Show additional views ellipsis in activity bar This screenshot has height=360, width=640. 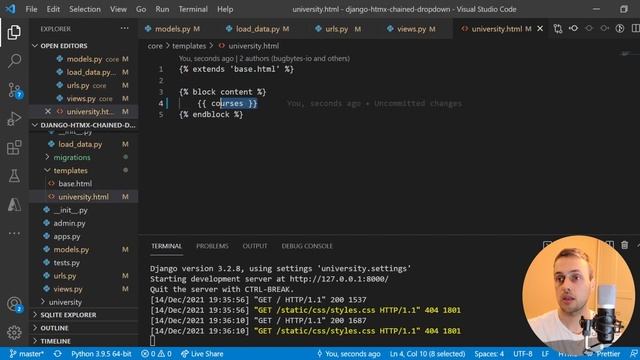(14, 233)
